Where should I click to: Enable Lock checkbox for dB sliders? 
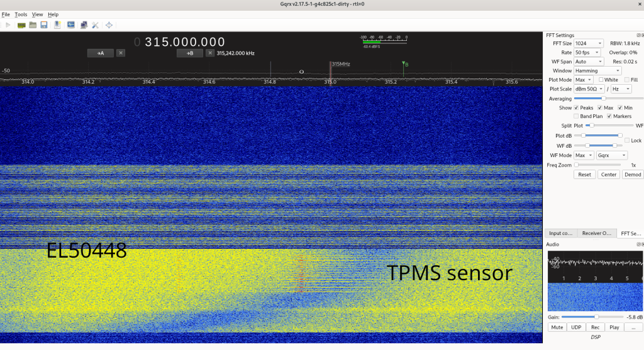[627, 140]
